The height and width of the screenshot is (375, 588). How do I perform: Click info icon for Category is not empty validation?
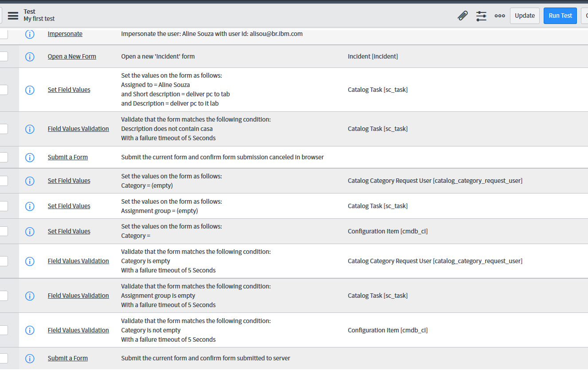30,330
